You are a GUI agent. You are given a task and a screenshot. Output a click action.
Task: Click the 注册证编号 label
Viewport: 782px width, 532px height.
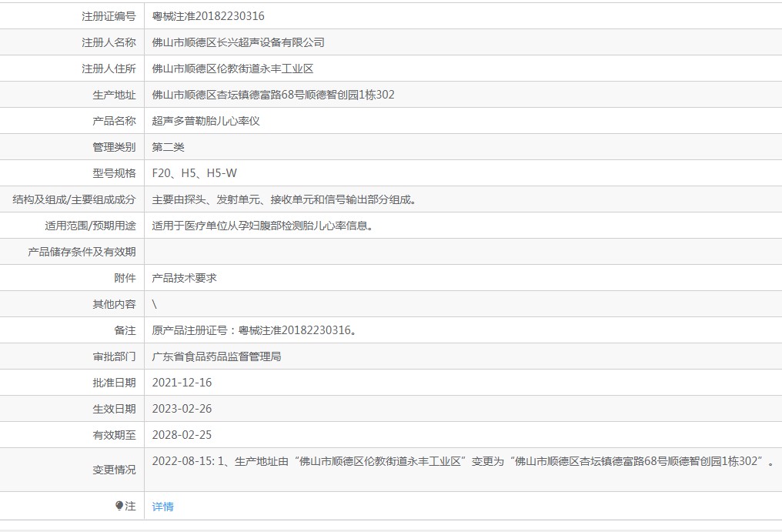pyautogui.click(x=109, y=16)
